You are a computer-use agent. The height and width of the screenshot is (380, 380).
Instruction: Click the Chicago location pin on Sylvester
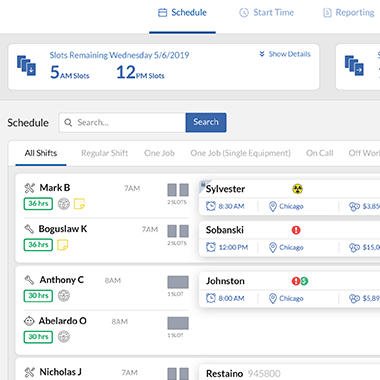coord(273,206)
